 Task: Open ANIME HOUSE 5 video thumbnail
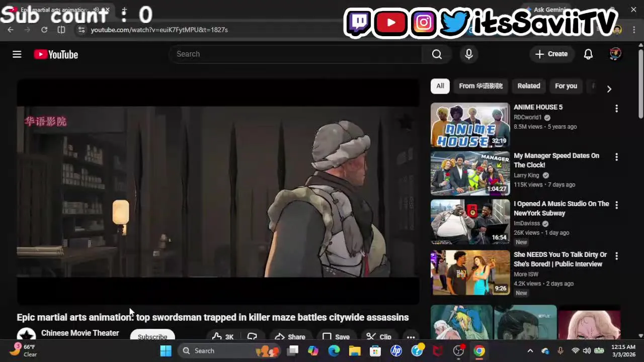470,125
